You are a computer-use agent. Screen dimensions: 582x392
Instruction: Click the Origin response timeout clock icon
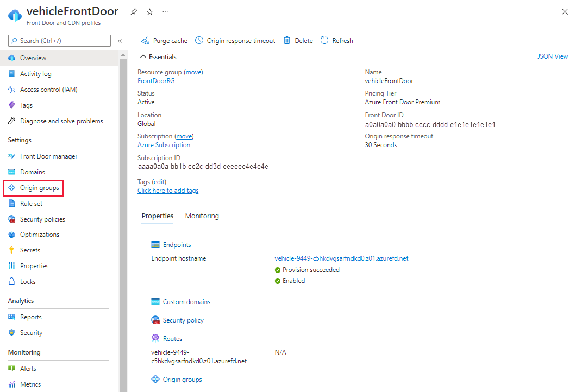(199, 40)
